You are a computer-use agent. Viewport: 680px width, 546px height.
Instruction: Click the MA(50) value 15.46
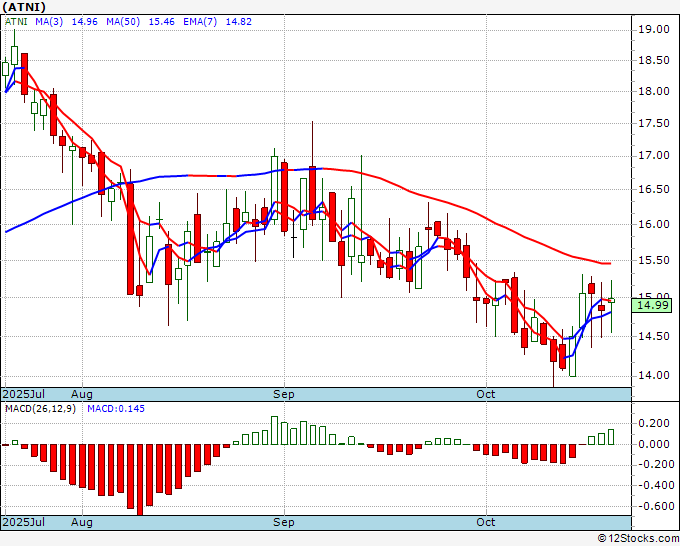click(x=162, y=22)
